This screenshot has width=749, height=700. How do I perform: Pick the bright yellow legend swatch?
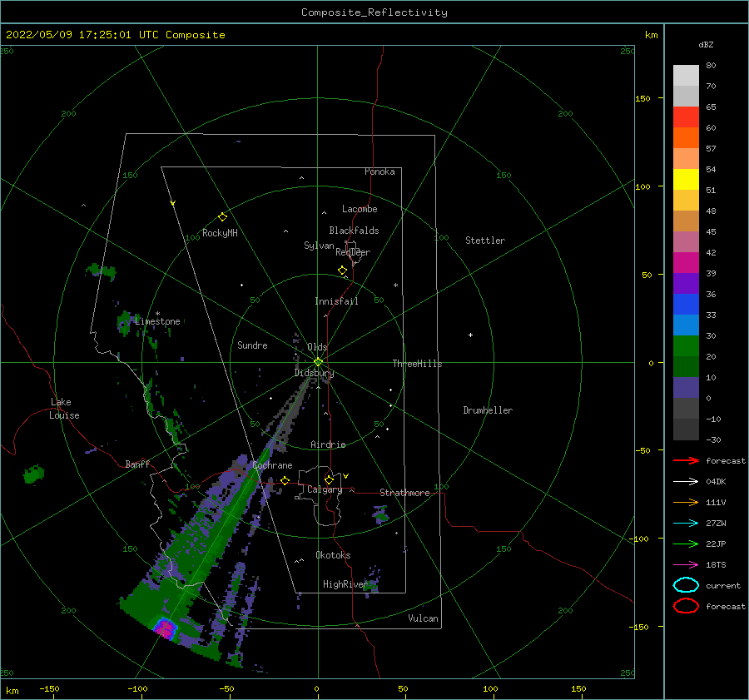686,180
